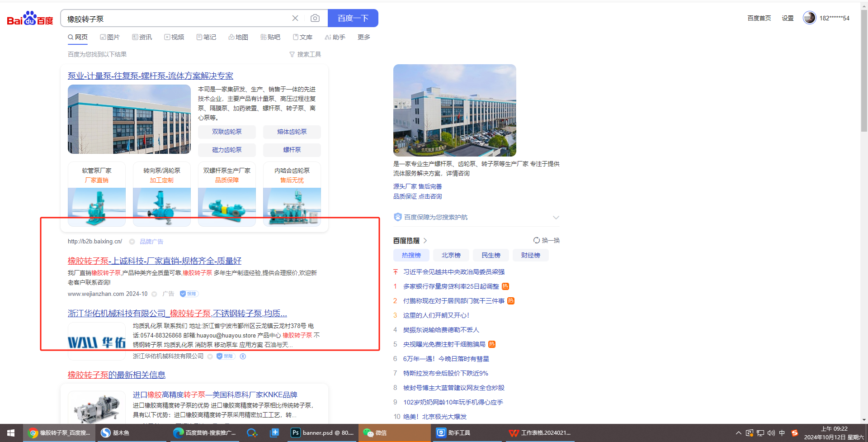Click the 保障 badge next to 广告
Screen dimensions: 868x442
pyautogui.click(x=188, y=294)
